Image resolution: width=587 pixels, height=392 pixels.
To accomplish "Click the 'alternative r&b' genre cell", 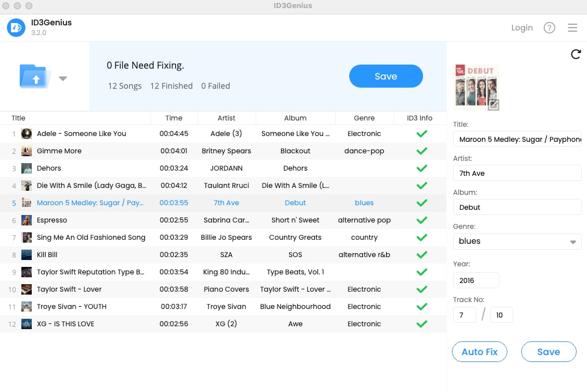I will click(x=364, y=255).
